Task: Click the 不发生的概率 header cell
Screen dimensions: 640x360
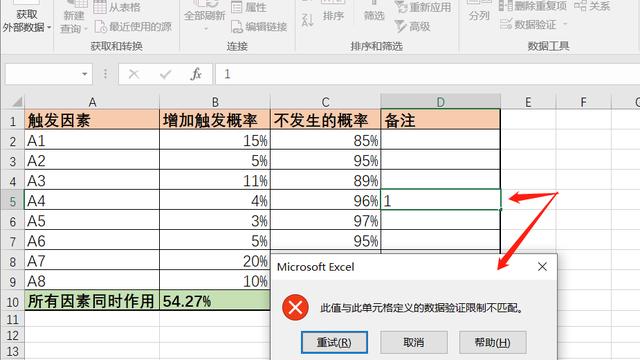Action: pyautogui.click(x=325, y=120)
